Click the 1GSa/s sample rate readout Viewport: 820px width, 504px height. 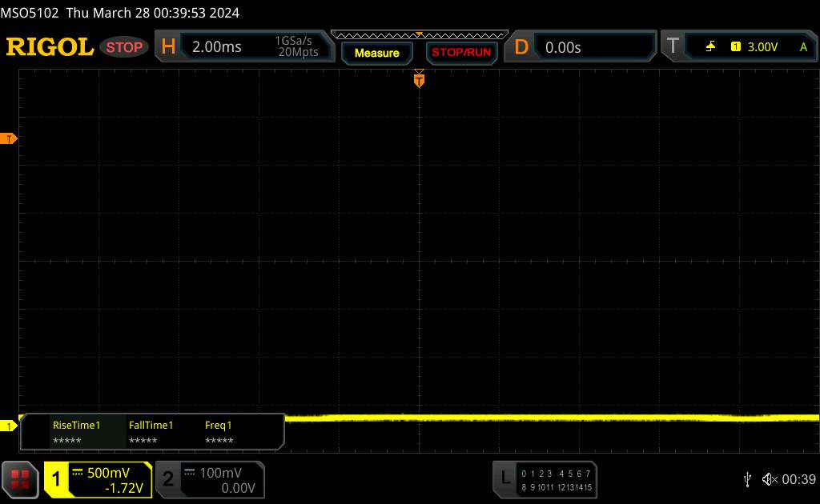pyautogui.click(x=294, y=41)
